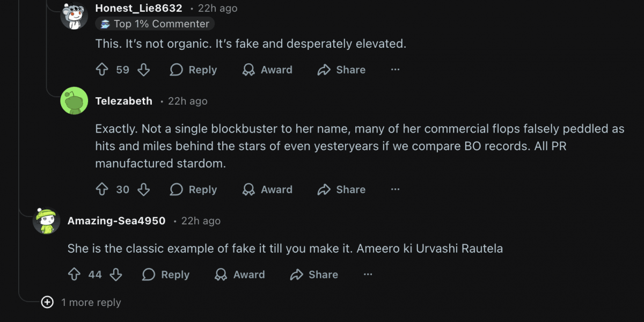Click Telezabeth's green avatar

(x=74, y=101)
